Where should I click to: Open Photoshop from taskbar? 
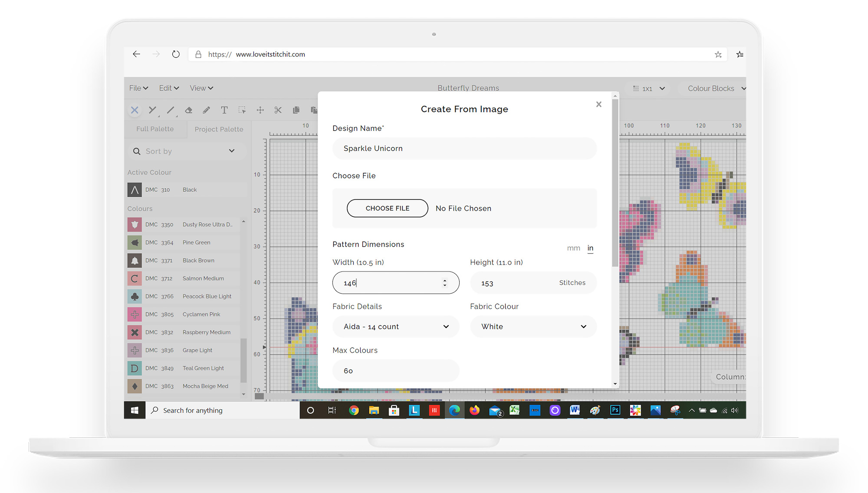pos(615,410)
